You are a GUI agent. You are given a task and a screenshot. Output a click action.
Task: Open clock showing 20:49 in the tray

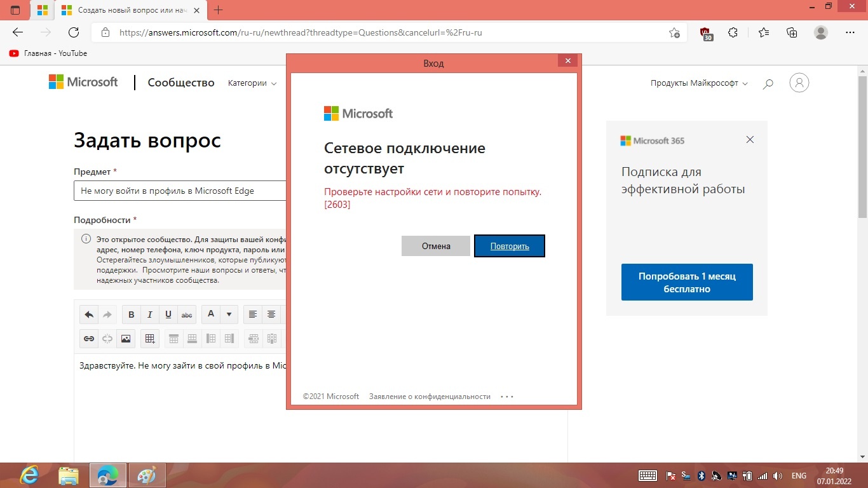[x=834, y=475]
